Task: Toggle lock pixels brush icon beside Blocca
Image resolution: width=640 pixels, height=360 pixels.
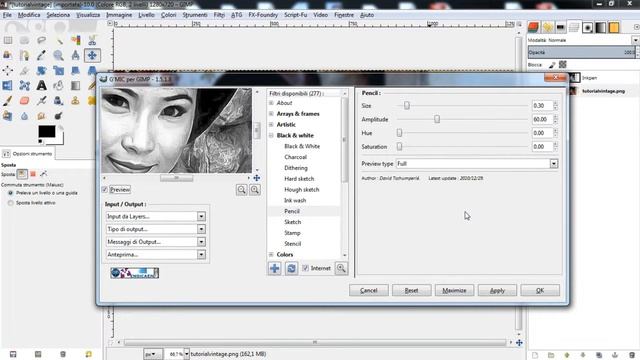Action: pos(552,65)
